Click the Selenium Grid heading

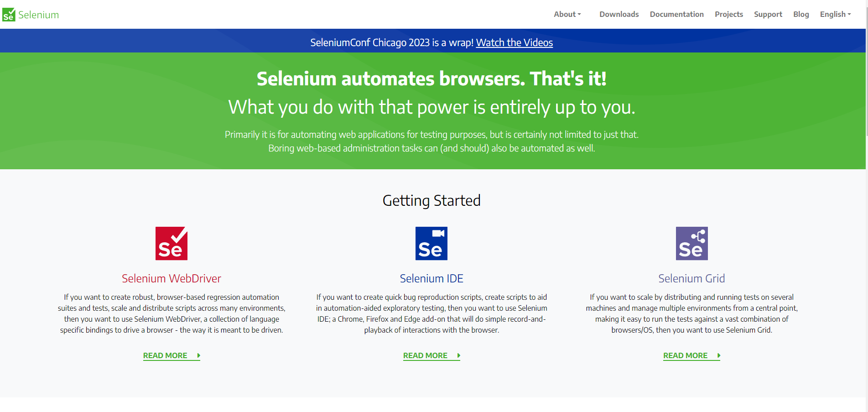click(691, 278)
